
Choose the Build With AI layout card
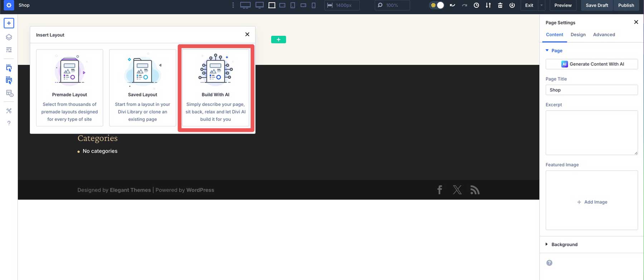215,88
